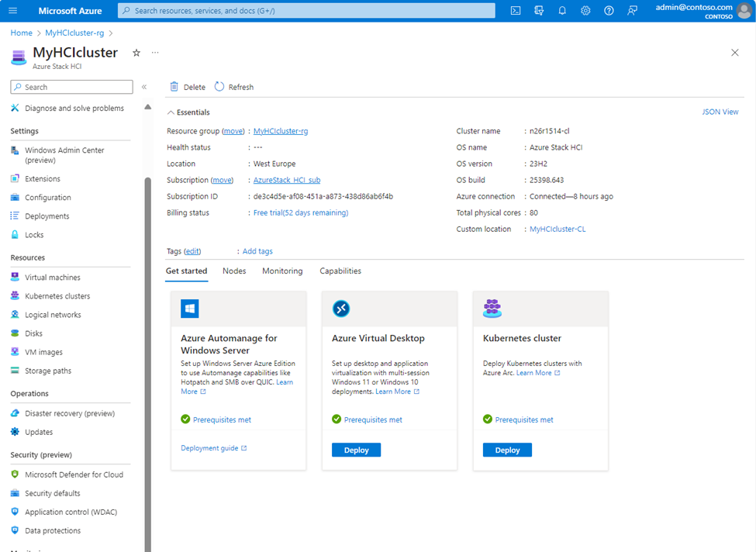Viewport: 756px width, 552px height.
Task: Open the JSON View link
Action: 720,112
